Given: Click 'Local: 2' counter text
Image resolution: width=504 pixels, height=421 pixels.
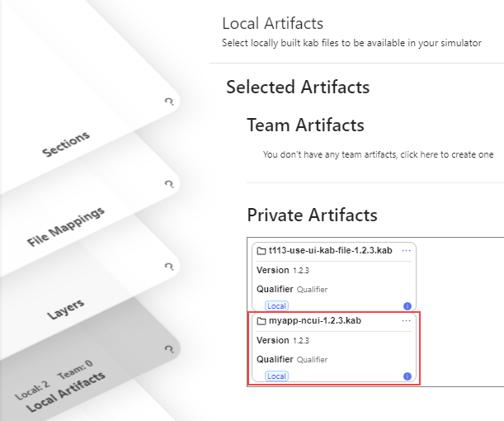Looking at the screenshot, I should [32, 392].
